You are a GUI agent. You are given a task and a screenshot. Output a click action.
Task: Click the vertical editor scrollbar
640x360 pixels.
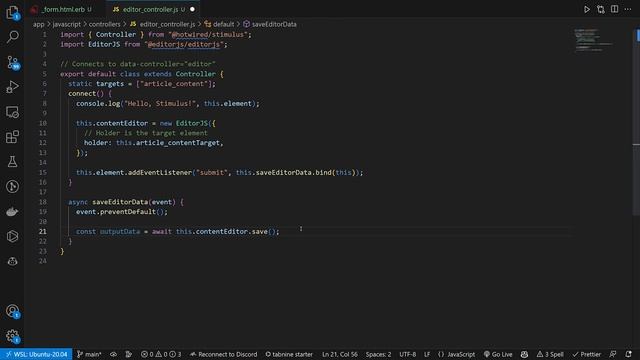pos(636,122)
